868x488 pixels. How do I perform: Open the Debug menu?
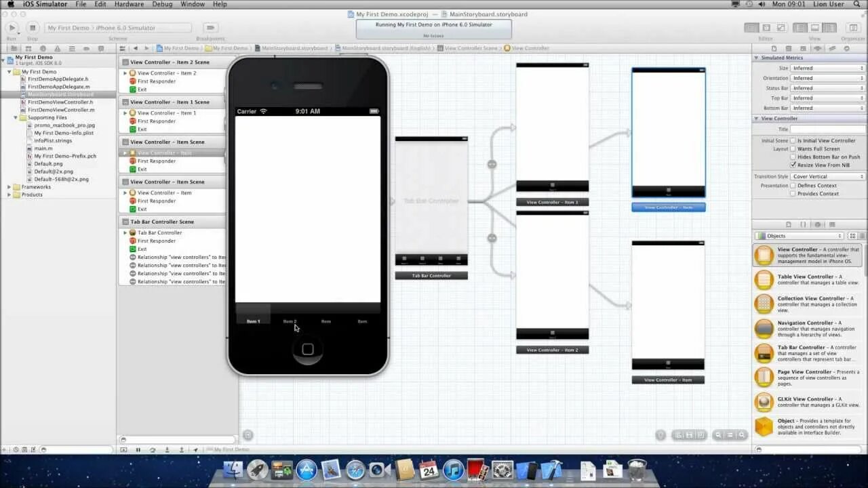point(162,4)
